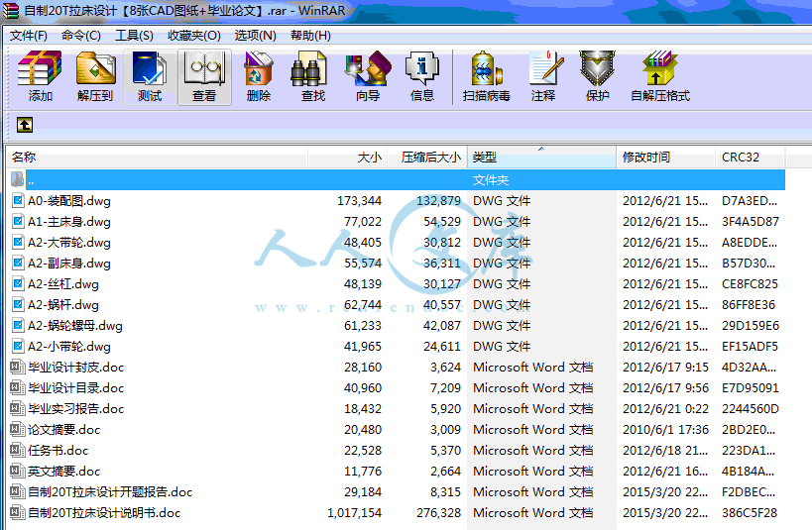Click the 文件夹 type label in parent row
The image size is (812, 530).
pos(491,179)
